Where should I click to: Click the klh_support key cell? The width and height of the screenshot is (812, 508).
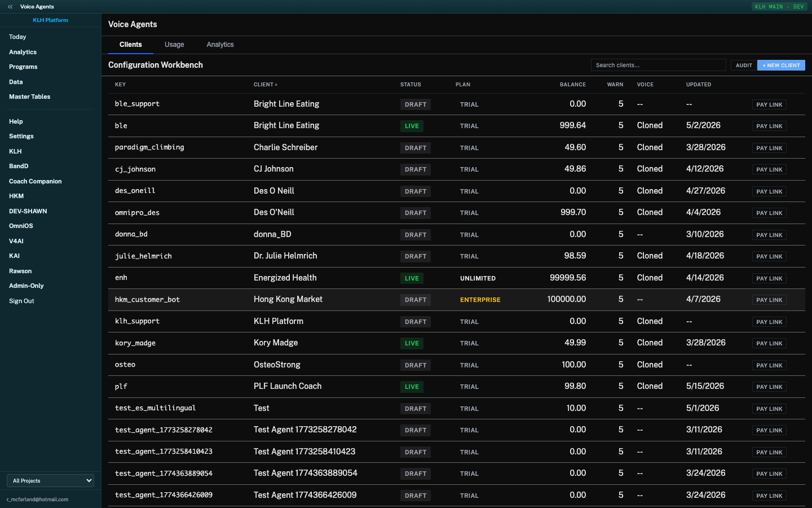(x=137, y=321)
